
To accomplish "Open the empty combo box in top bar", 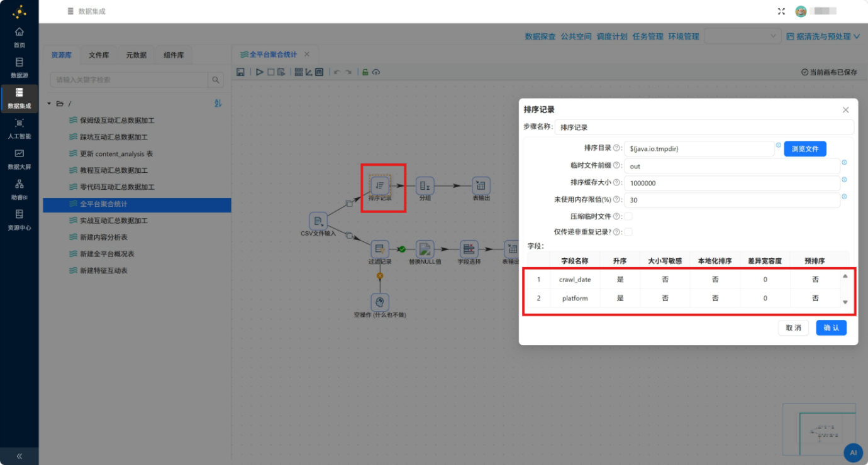I will (743, 36).
